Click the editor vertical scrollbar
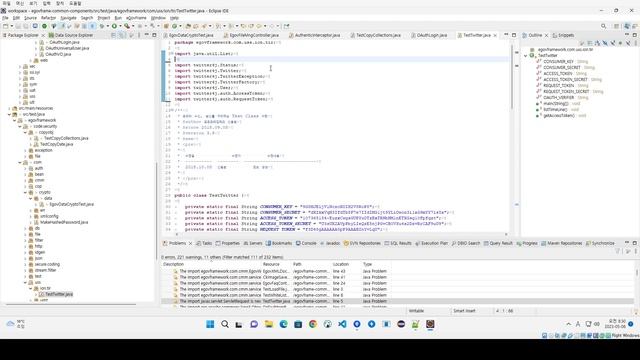Screen dimensions: 640x360 pyautogui.click(x=511, y=77)
